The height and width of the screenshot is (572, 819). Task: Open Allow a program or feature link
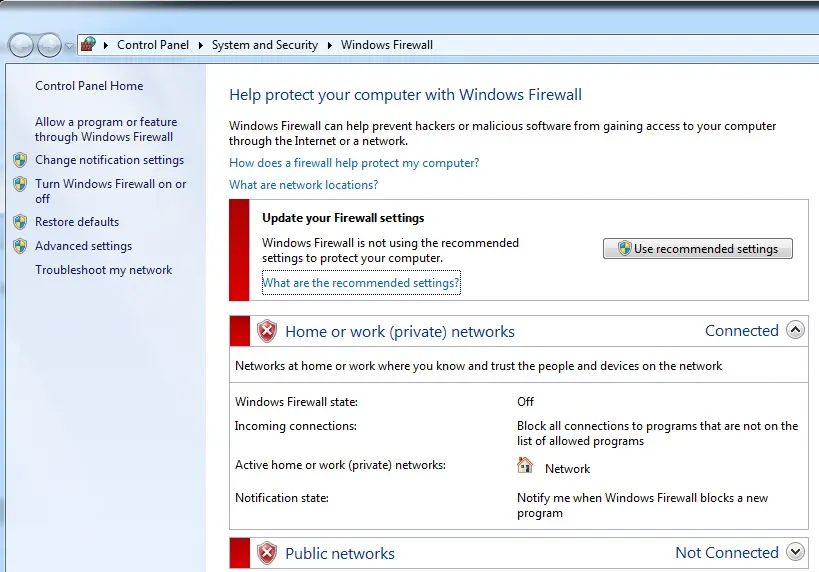click(106, 129)
